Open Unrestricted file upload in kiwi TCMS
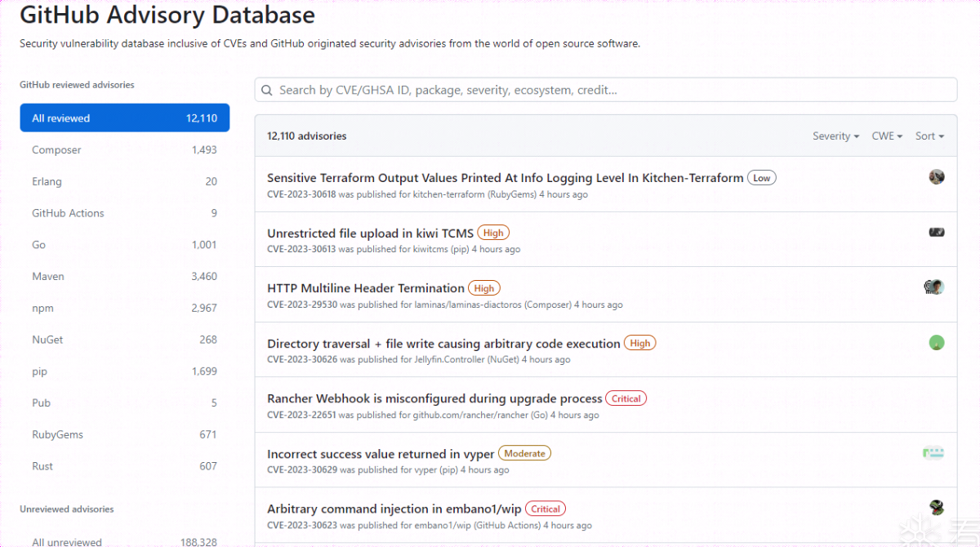The image size is (980, 547). pos(370,233)
